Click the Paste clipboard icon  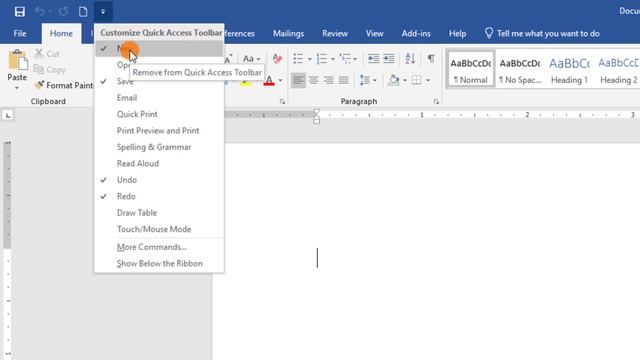coord(18,60)
